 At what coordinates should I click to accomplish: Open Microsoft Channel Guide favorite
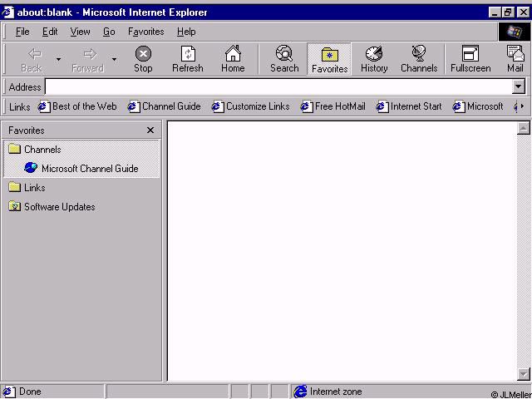coord(81,168)
